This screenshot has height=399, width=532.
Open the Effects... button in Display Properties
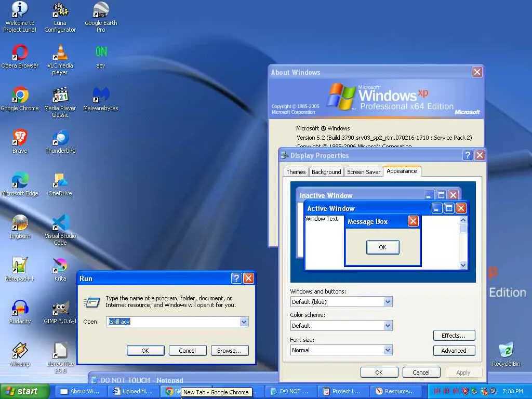[454, 335]
